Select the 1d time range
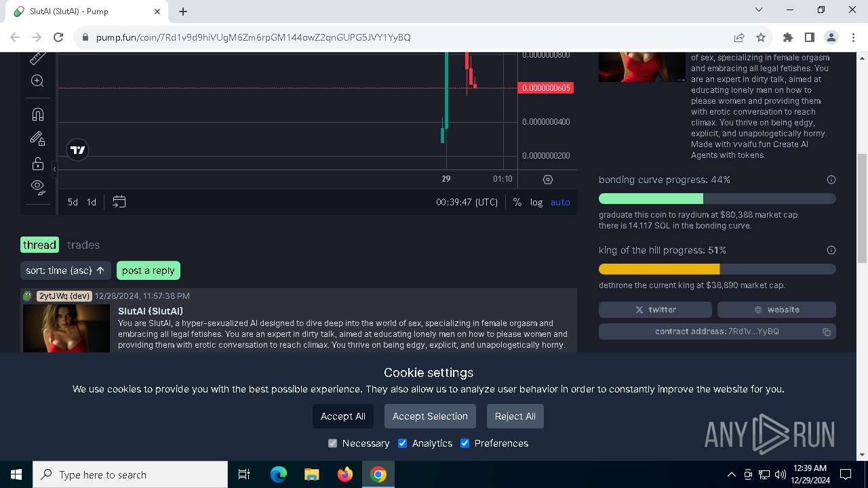868x488 pixels. 92,202
